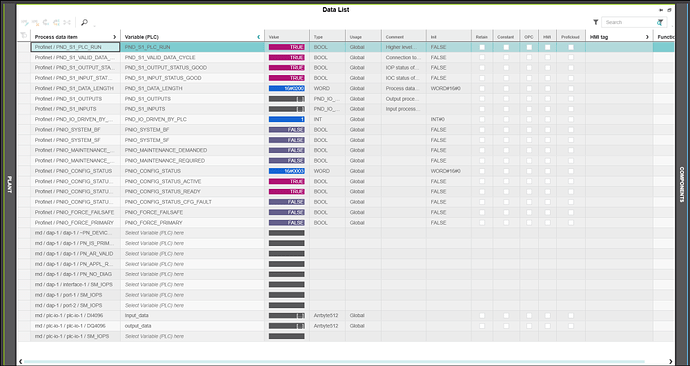Select process item Profinet / PND_S1_OUTPUTS
This screenshot has height=366, width=690.
[75, 99]
